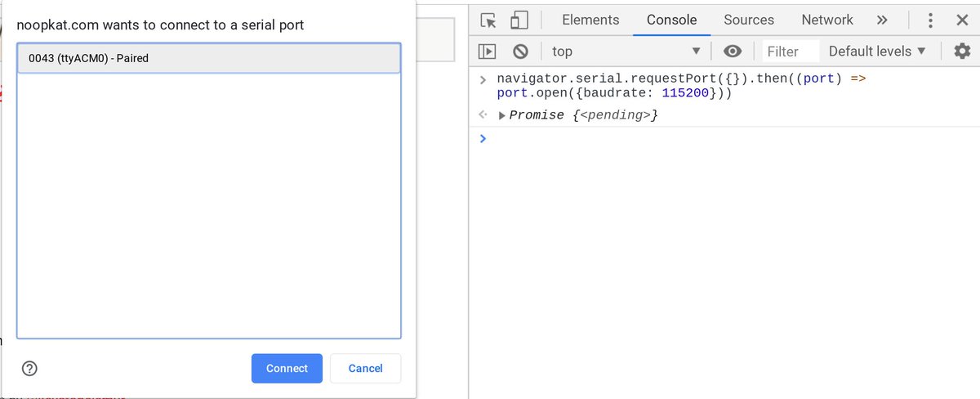Switch to the Sources tab
980x399 pixels.
tap(748, 20)
